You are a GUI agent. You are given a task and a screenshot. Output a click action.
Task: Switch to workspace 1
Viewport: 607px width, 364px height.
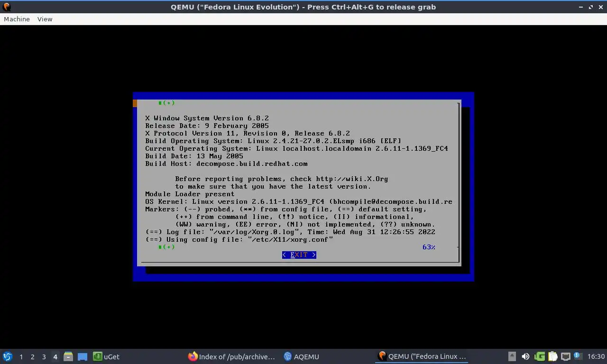(21, 356)
